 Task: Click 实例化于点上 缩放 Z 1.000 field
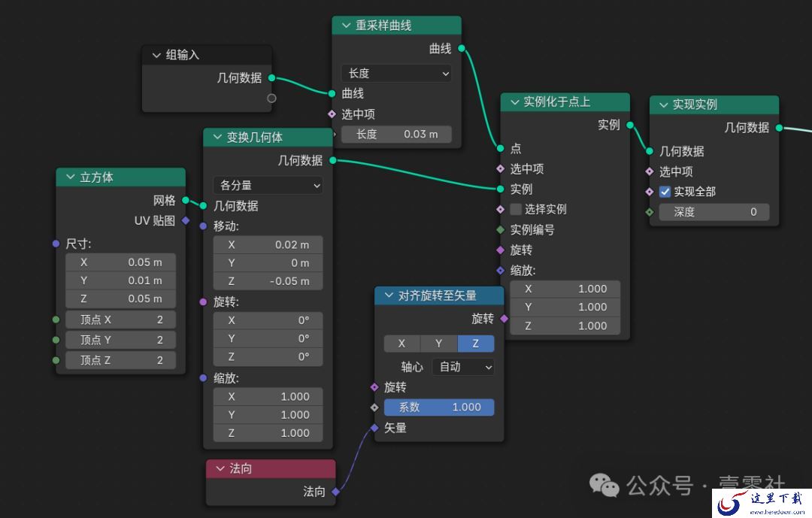[x=565, y=326]
